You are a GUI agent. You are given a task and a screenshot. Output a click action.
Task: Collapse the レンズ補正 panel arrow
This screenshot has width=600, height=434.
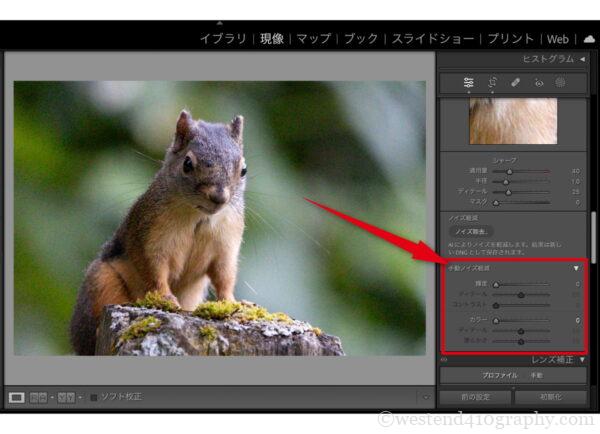coord(582,359)
